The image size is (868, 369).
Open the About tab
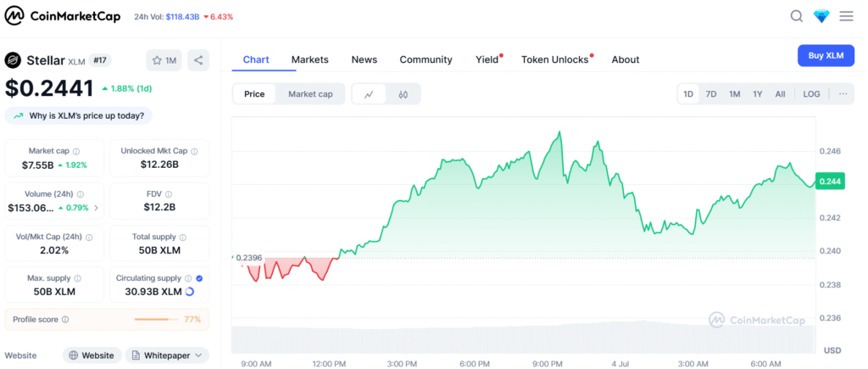tap(626, 59)
